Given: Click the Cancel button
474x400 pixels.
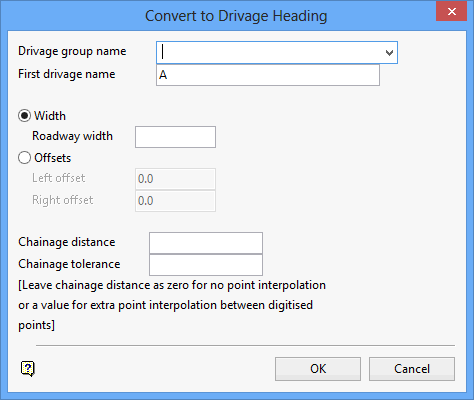Looking at the screenshot, I should [412, 369].
